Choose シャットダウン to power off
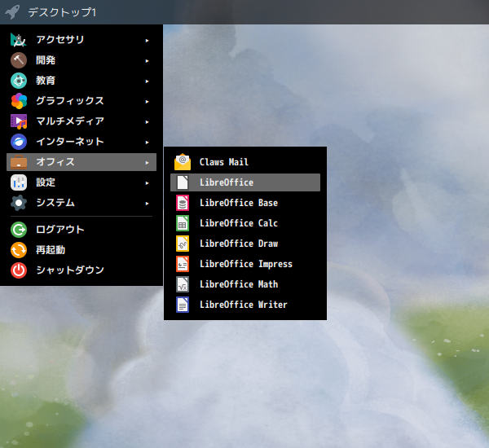 click(81, 270)
